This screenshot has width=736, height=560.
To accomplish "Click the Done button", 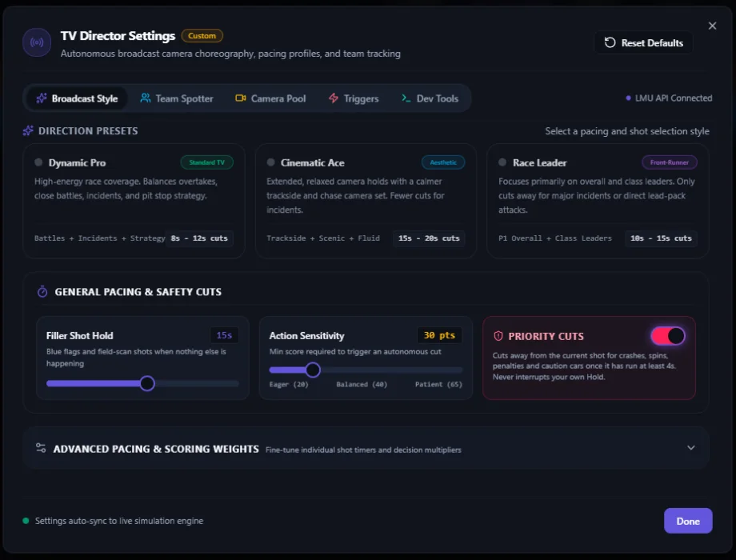I will point(688,521).
